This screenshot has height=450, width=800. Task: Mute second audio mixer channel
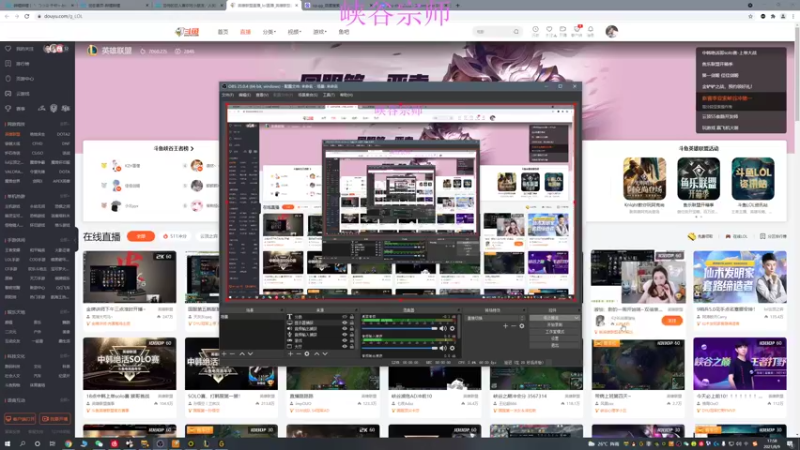pos(443,348)
